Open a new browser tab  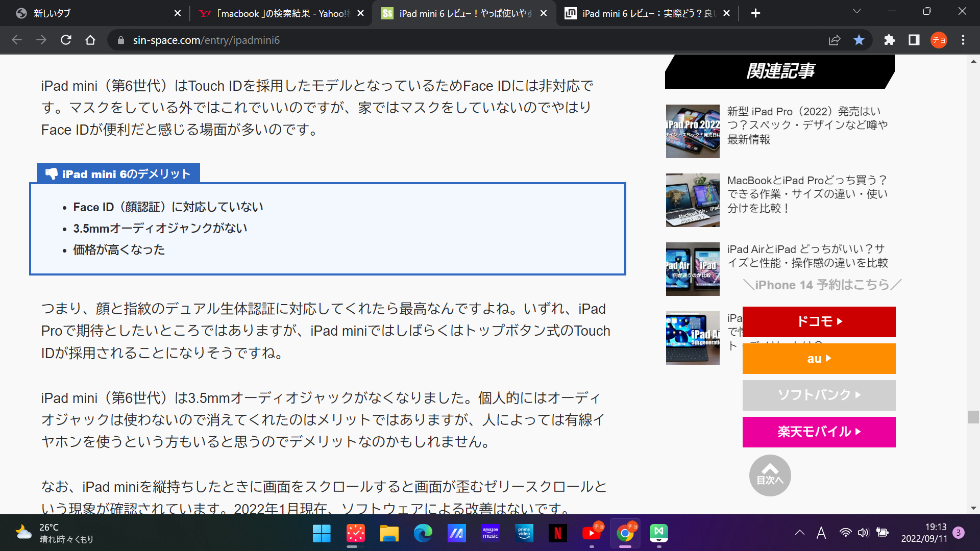pos(755,13)
